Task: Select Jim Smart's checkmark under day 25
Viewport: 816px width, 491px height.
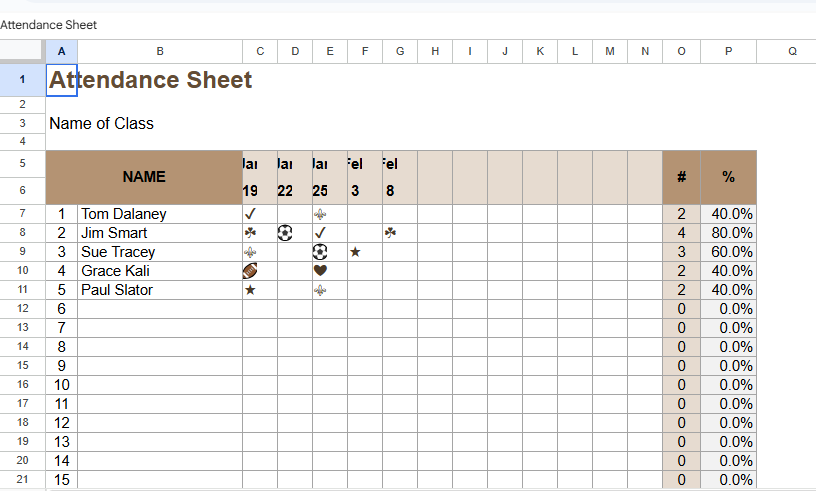Action: pyautogui.click(x=320, y=233)
